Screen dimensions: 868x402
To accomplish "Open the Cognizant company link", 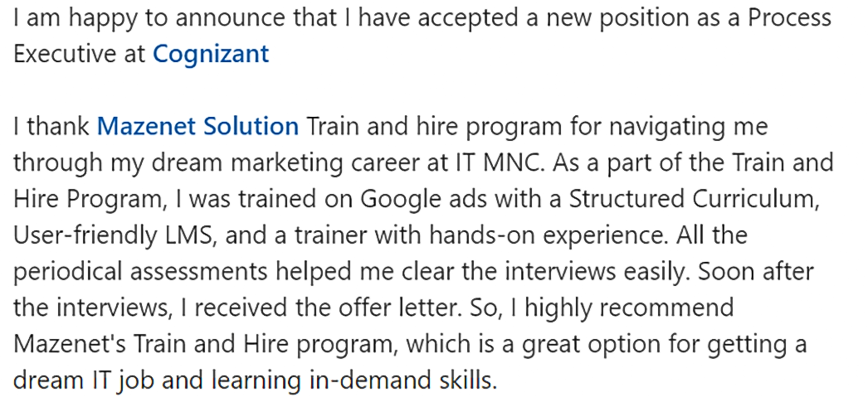I will (211, 54).
